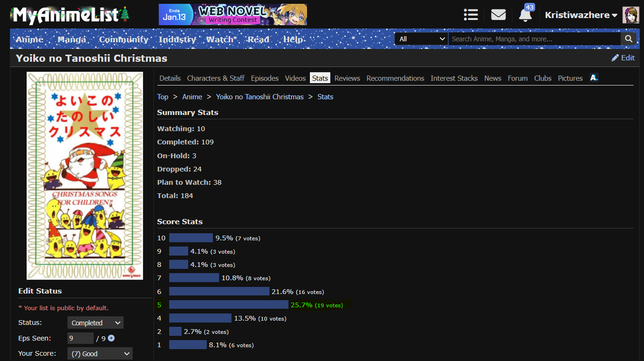Open the Read menu
The height and width of the screenshot is (361, 644).
[259, 39]
